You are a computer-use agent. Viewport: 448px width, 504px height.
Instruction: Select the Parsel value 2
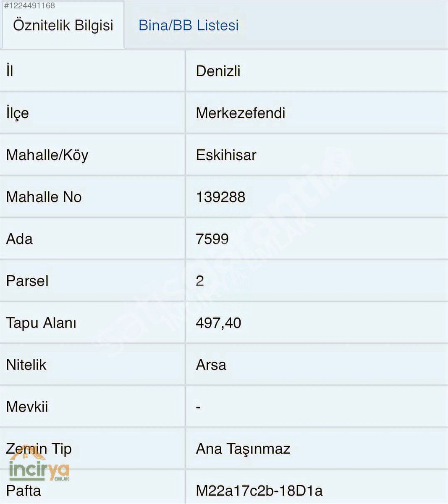coord(200,281)
